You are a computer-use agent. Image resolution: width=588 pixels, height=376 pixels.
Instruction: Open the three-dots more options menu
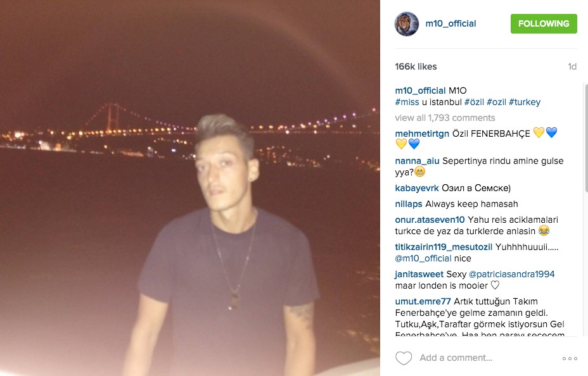pyautogui.click(x=570, y=358)
